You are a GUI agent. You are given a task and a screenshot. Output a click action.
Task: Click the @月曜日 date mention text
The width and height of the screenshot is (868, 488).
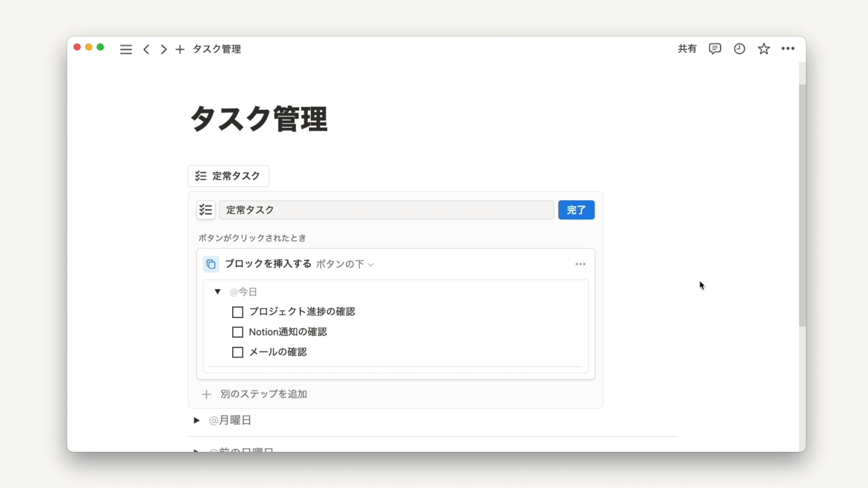pyautogui.click(x=230, y=421)
